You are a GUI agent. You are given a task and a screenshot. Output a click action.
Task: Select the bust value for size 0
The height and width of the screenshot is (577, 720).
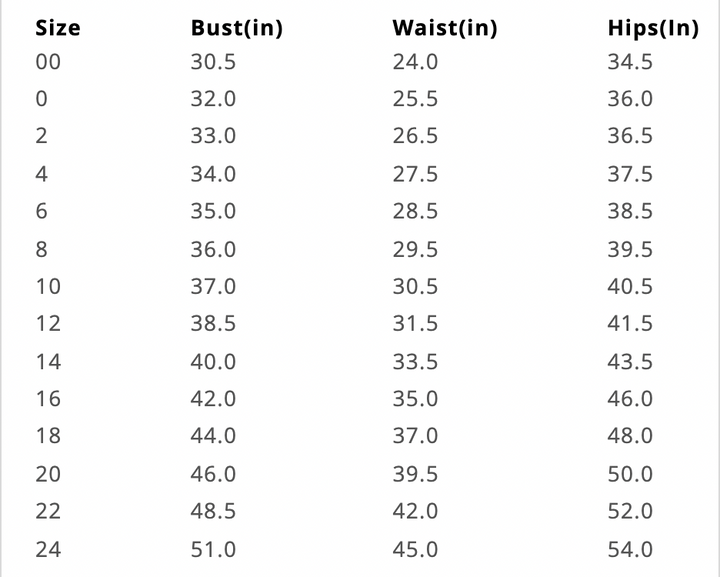(213, 99)
